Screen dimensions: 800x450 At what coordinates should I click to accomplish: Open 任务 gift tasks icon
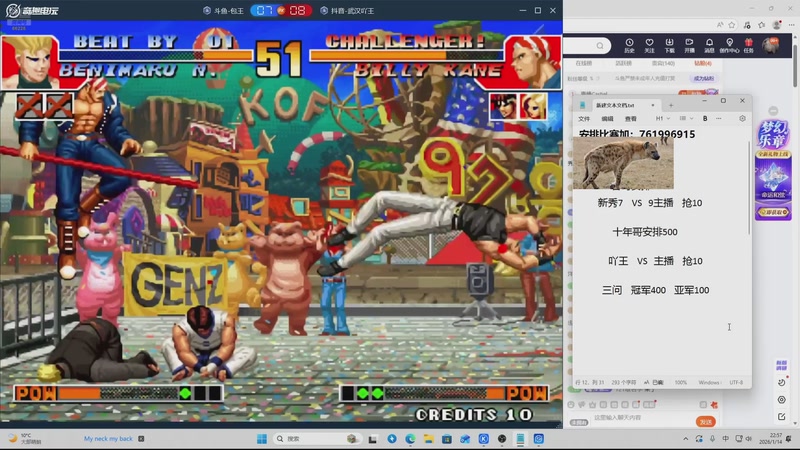[748, 45]
